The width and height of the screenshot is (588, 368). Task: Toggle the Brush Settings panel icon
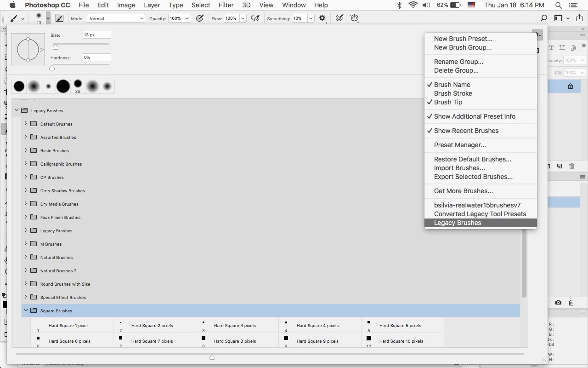coord(59,18)
